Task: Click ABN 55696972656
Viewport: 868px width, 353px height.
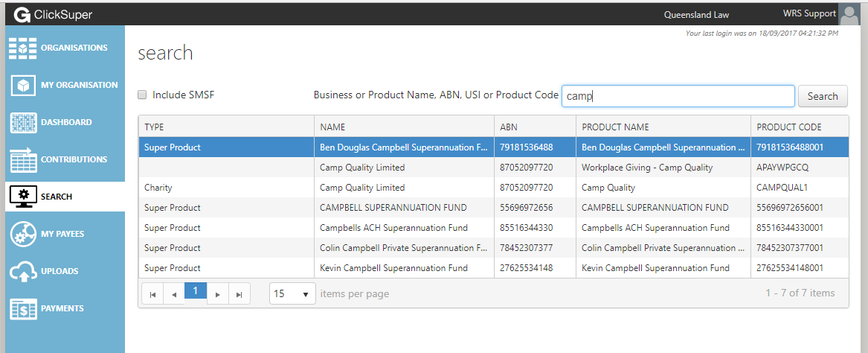Action: point(526,208)
